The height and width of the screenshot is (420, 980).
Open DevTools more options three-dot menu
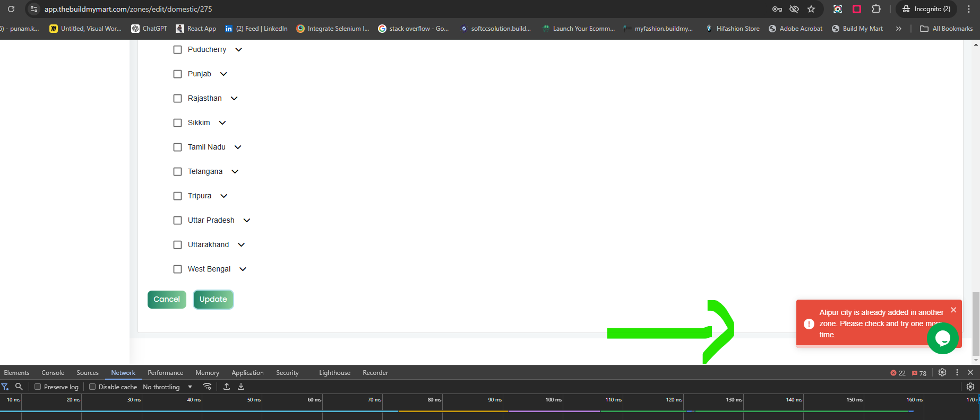click(957, 372)
